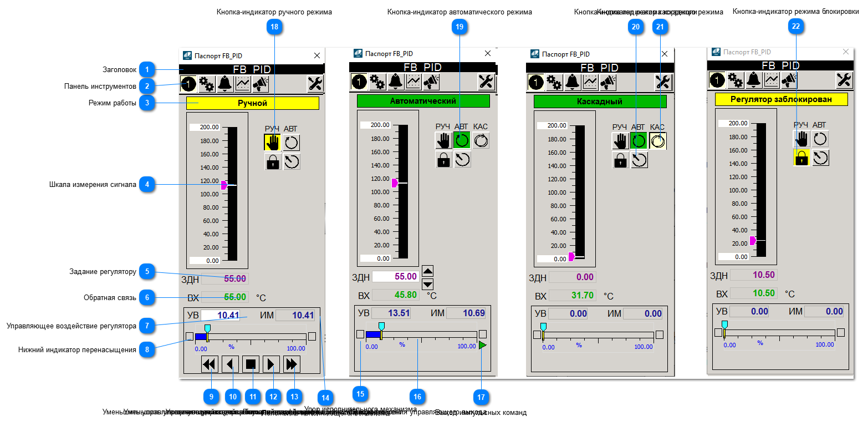This screenshot has height=426, width=868.
Task: Click the ВХ value 45.80 in the Автоматический window
Action: (x=396, y=295)
